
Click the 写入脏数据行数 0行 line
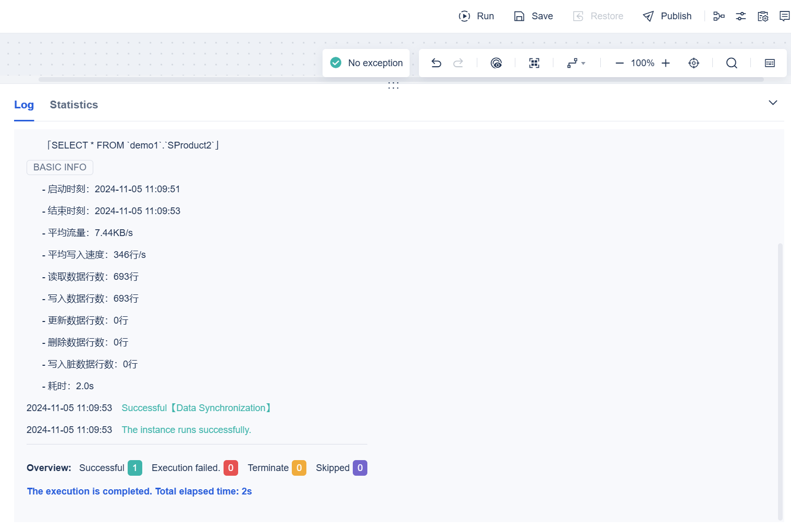click(x=90, y=364)
